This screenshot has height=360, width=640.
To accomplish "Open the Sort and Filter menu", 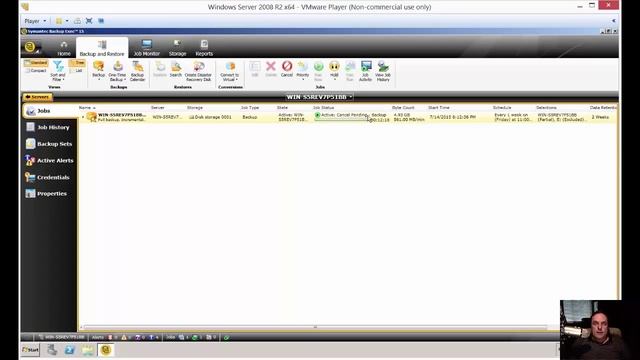I will point(58,71).
